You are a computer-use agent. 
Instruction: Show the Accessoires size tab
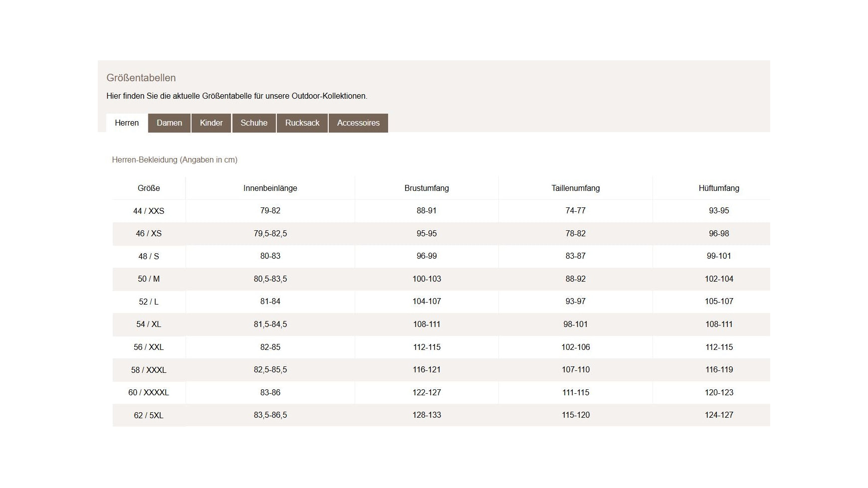coord(358,123)
